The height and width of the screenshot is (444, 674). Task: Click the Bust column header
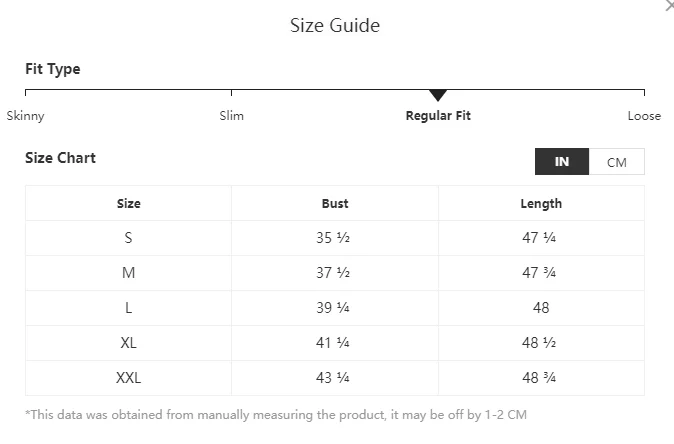coord(335,203)
